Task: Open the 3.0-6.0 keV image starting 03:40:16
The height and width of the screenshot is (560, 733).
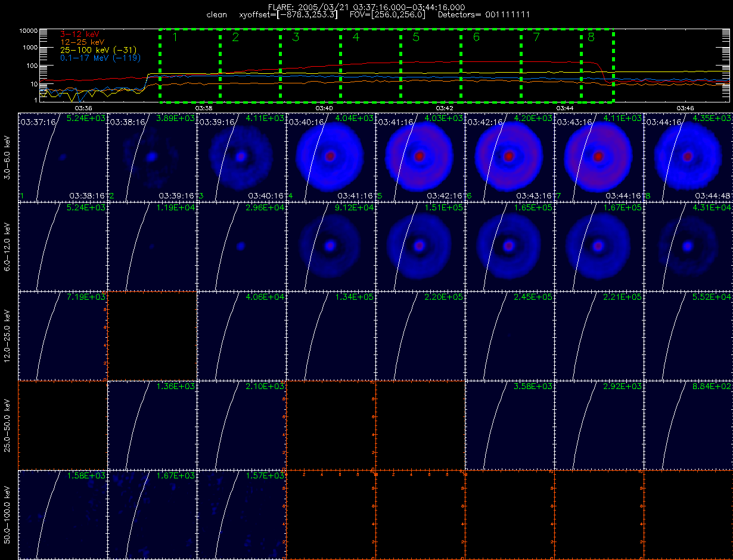Action: tap(331, 157)
